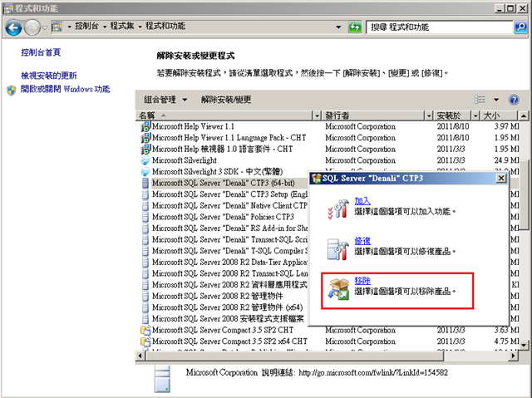
Task: Select SQL Server 2008 R2 Data-Tier row
Action: (224, 262)
